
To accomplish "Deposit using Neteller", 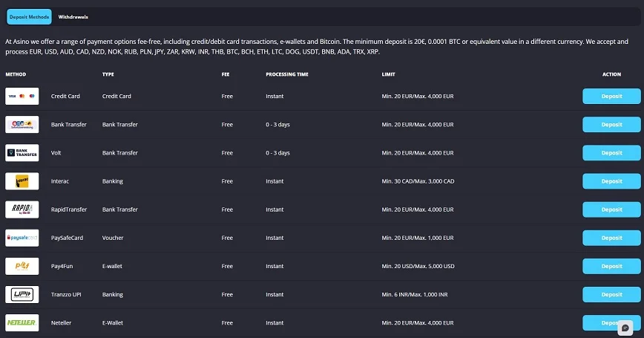I will pyautogui.click(x=611, y=323).
